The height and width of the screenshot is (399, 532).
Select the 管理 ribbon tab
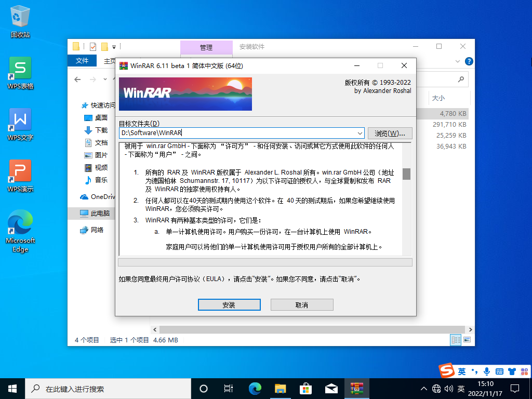[206, 47]
